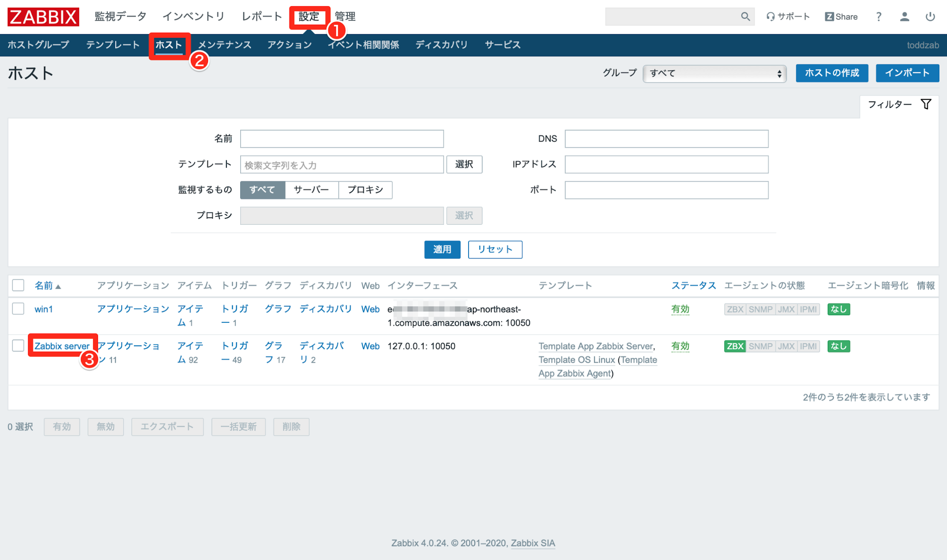Click the ZABBIX logo
Image resolution: width=947 pixels, height=560 pixels.
pos(43,17)
